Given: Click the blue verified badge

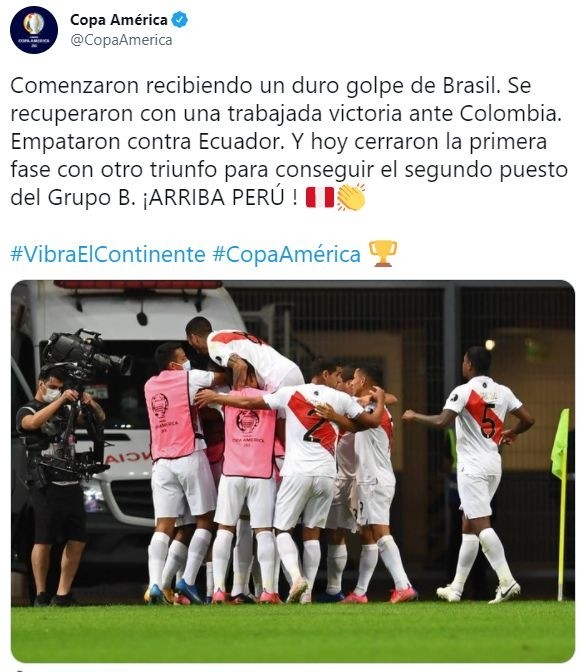Looking at the screenshot, I should [x=180, y=20].
